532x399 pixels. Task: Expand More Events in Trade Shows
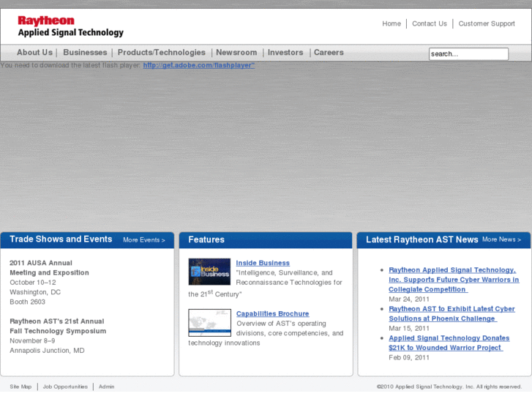[x=144, y=240]
